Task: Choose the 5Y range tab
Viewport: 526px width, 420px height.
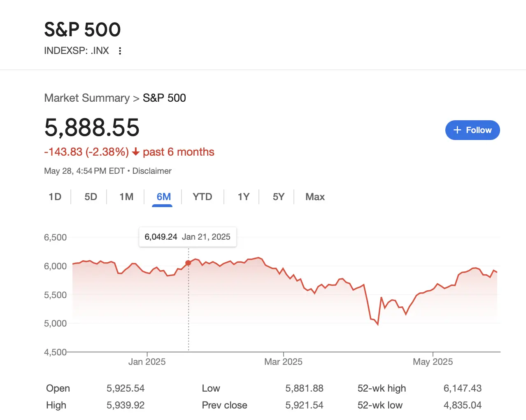Action: (x=278, y=197)
